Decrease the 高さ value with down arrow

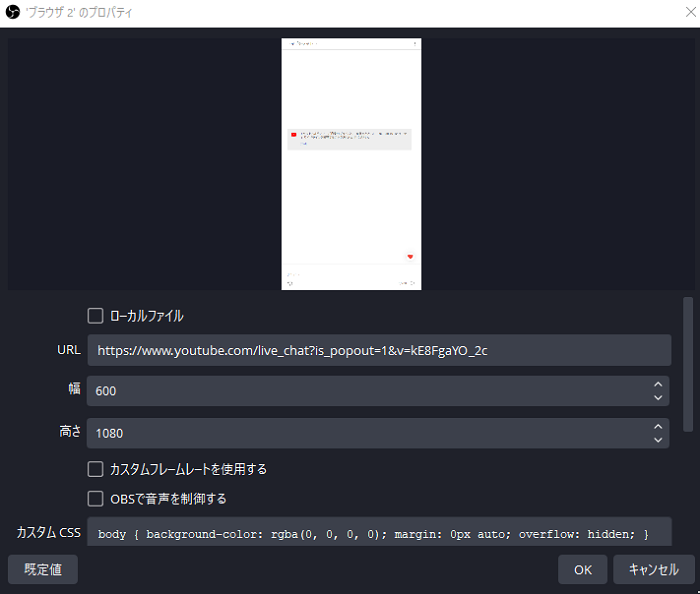pyautogui.click(x=658, y=440)
